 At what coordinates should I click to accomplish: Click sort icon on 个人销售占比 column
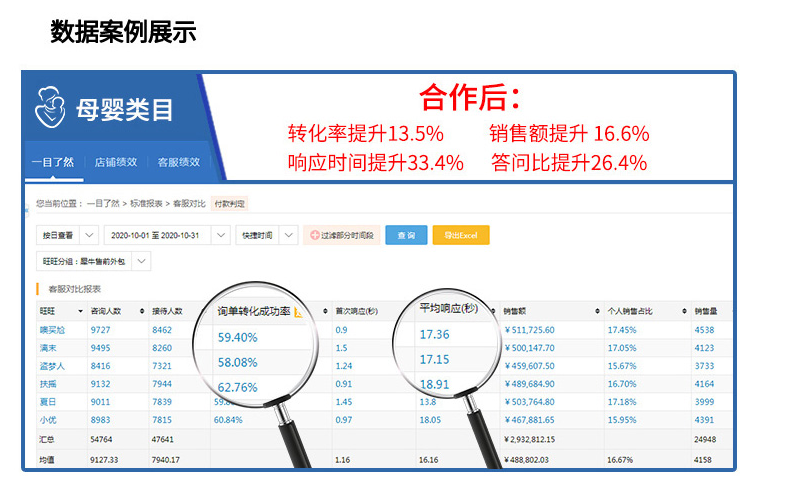684,311
